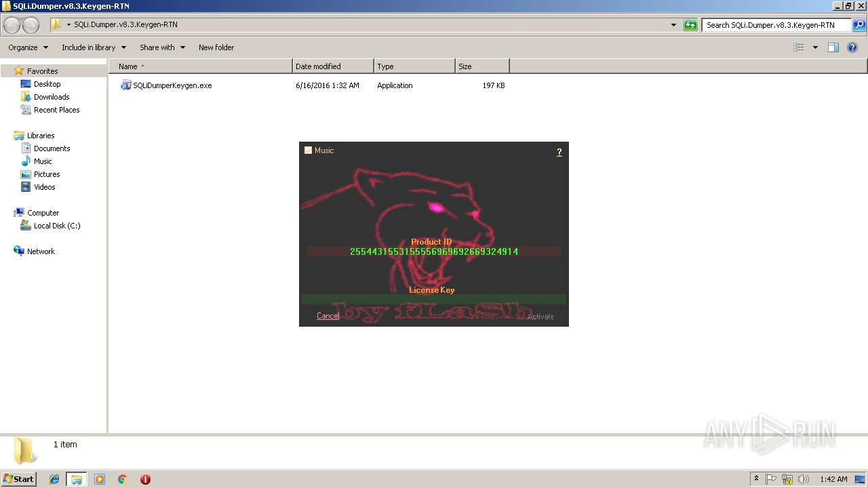Click the folder icon in details pane

pyautogui.click(x=26, y=451)
